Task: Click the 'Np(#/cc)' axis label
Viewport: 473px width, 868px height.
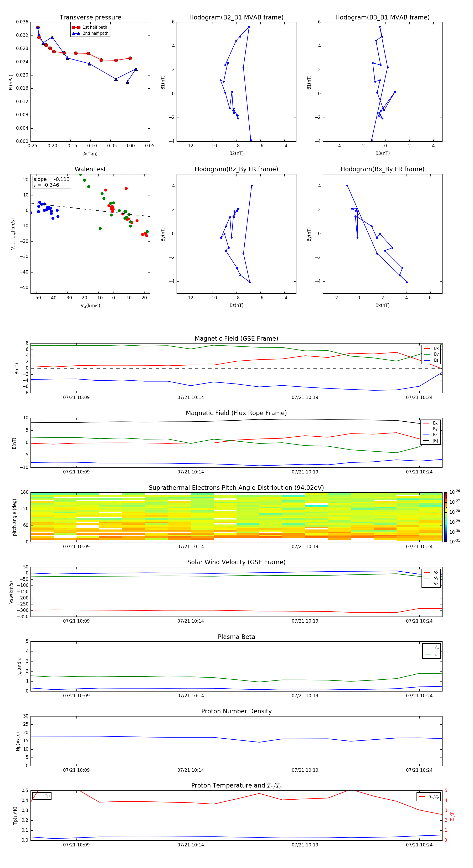Action: pos(18,741)
